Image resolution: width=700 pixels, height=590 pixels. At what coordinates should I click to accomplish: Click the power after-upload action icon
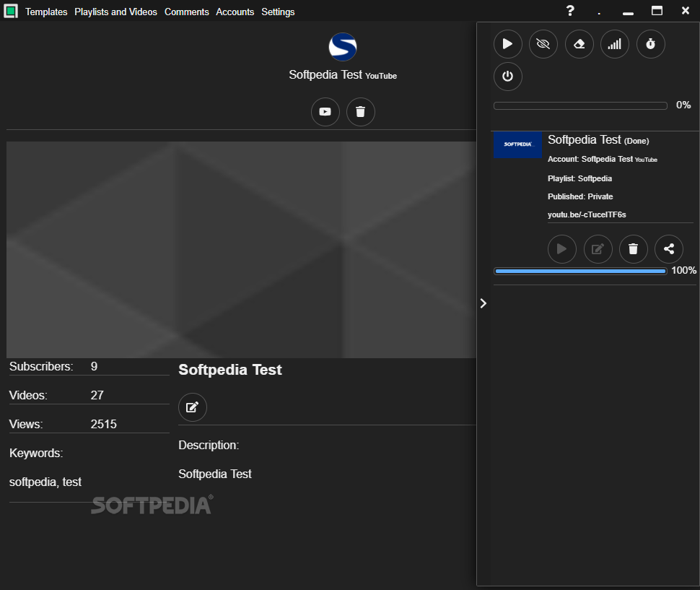pyautogui.click(x=507, y=77)
